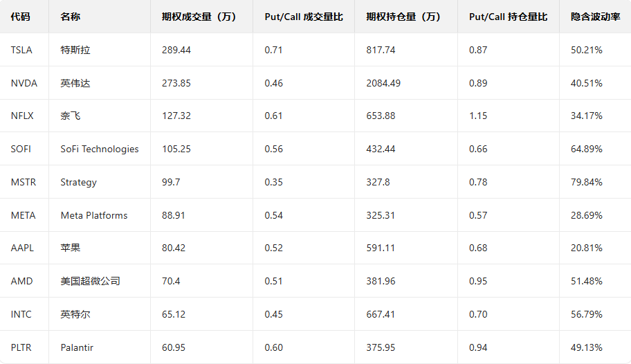Select the NVDA ticker code cell
Image resolution: width=631 pixels, height=364 pixels.
click(24, 83)
